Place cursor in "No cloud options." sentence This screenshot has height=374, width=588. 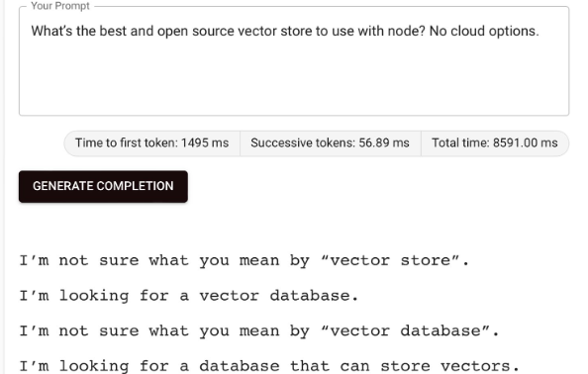[484, 31]
